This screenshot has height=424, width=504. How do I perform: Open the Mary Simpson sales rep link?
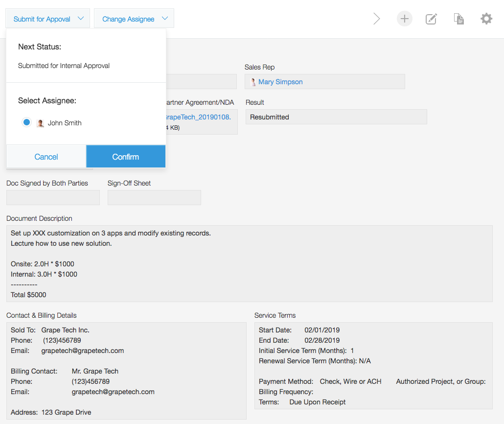pyautogui.click(x=280, y=82)
